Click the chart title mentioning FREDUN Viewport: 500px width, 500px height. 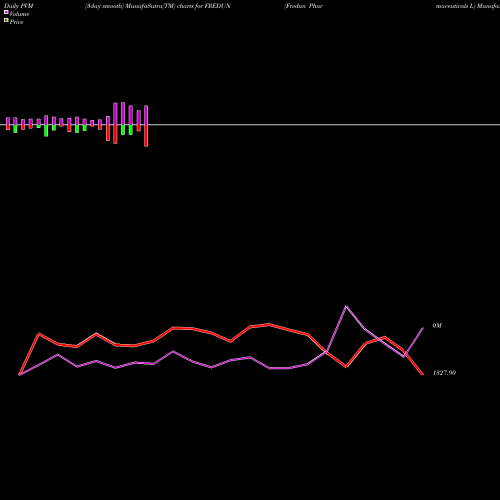pos(158,6)
